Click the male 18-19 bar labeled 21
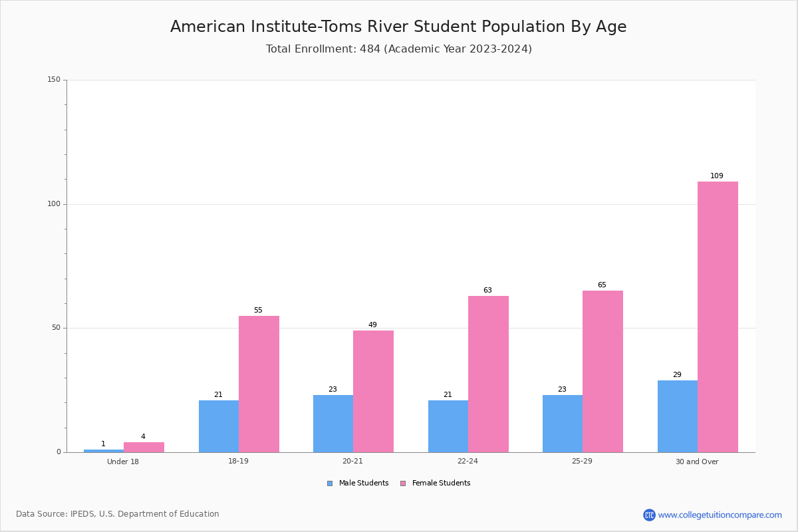This screenshot has height=532, width=798. click(x=219, y=426)
